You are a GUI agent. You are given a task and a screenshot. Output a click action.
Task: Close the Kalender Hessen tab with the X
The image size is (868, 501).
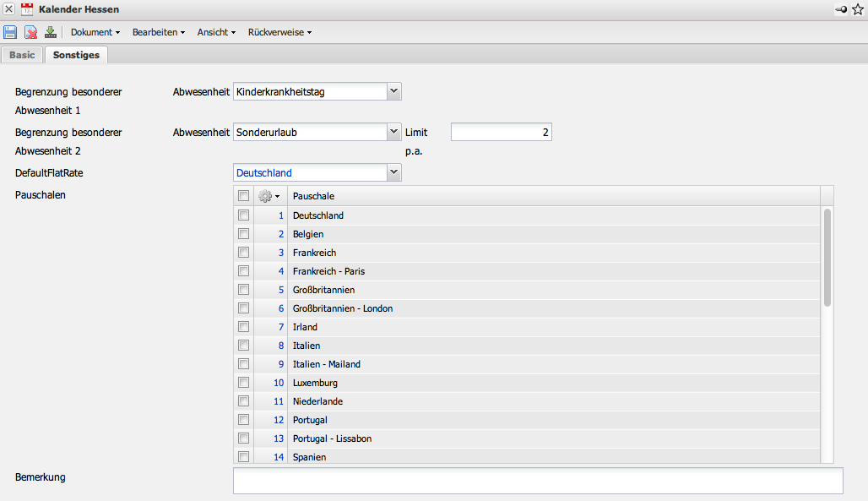click(x=8, y=9)
